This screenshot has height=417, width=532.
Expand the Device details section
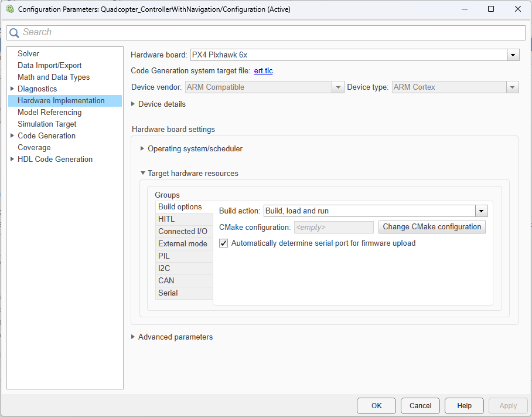(x=133, y=104)
